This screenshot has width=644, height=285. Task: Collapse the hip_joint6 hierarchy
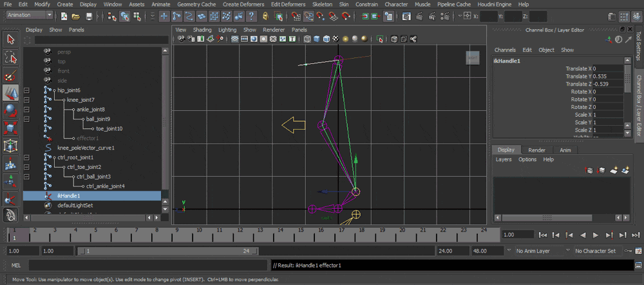26,90
